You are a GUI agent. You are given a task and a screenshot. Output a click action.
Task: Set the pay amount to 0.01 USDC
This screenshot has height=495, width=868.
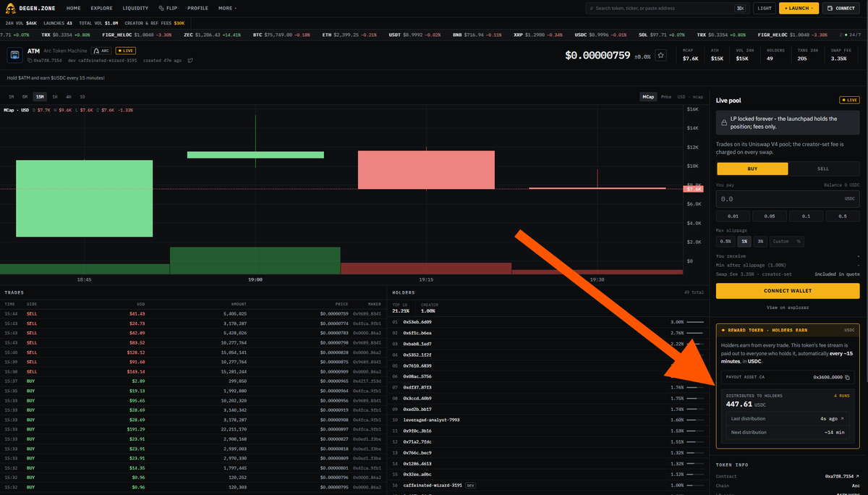click(x=733, y=216)
